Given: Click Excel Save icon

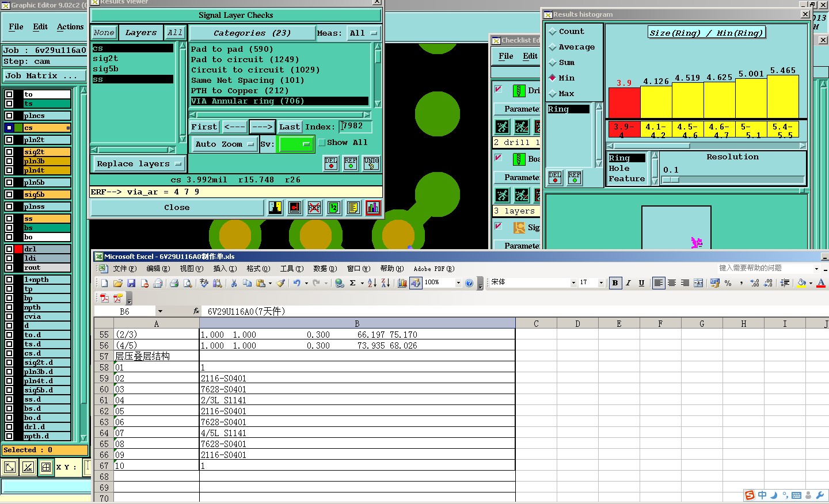Looking at the screenshot, I should 131,283.
